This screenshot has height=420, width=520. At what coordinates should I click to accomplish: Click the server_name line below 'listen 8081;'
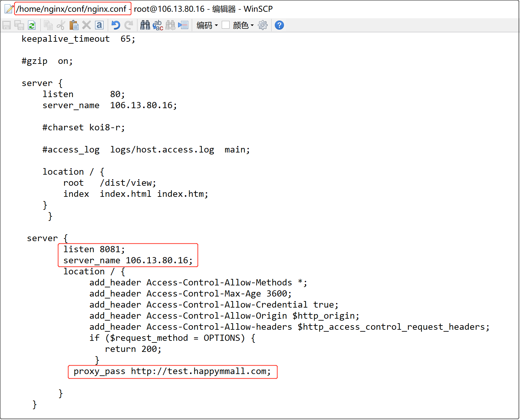click(x=128, y=260)
